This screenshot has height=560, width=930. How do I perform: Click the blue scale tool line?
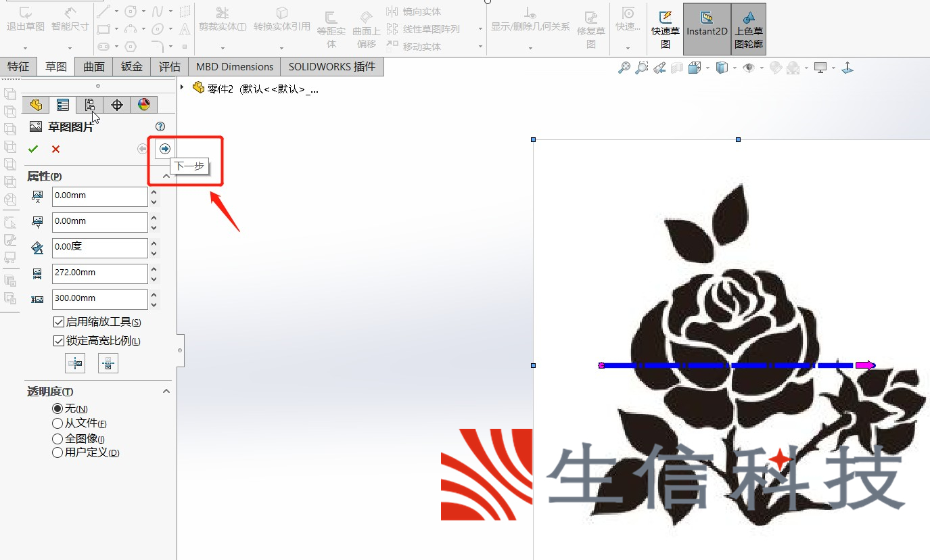point(727,366)
